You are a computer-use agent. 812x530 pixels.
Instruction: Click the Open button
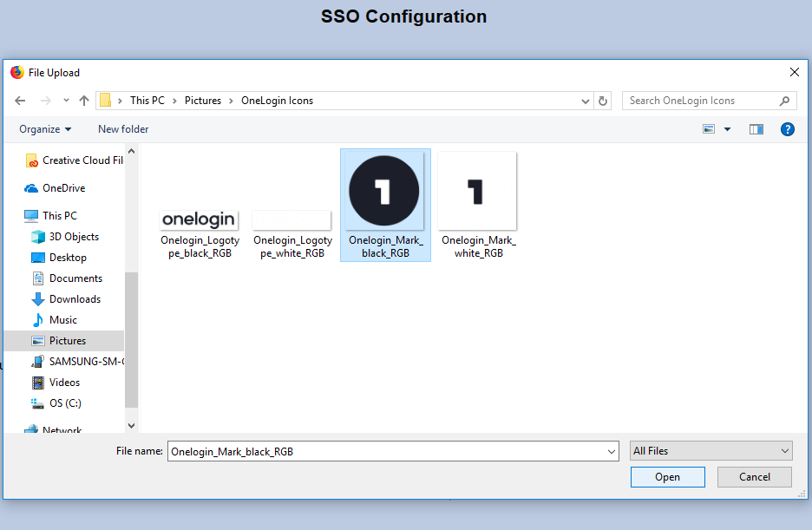[667, 476]
